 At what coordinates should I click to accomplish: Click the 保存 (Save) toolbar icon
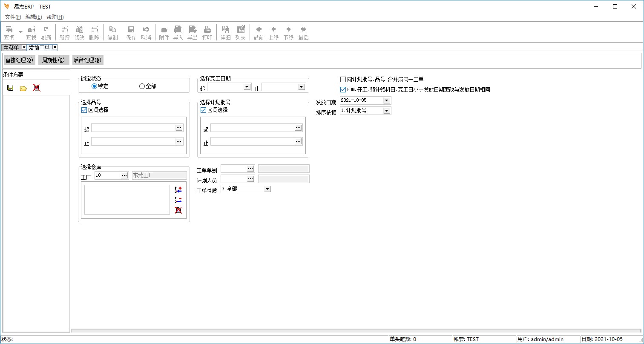131,32
